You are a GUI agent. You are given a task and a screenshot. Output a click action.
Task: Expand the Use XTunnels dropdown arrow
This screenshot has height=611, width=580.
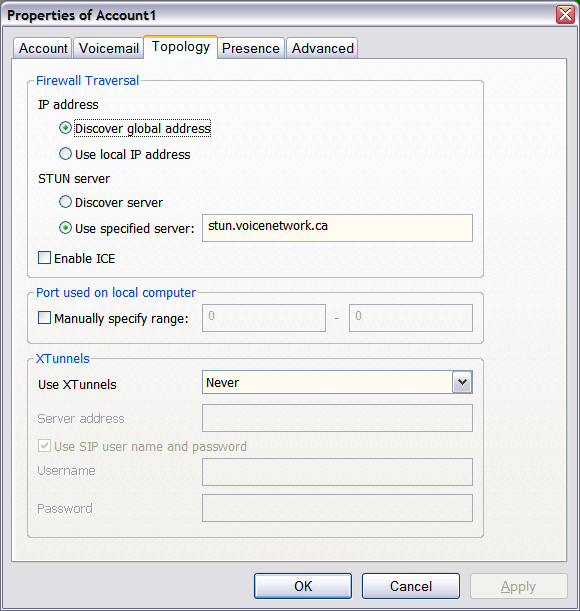[x=462, y=382]
